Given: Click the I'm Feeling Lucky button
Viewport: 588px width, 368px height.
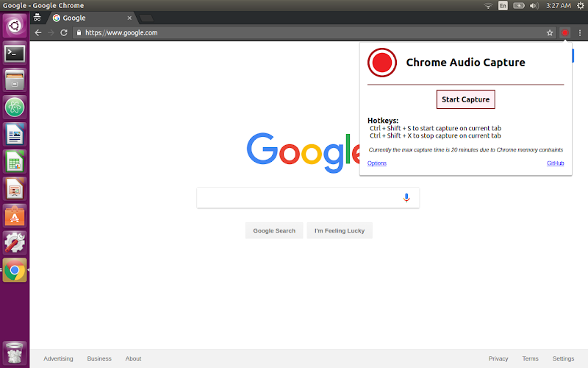Looking at the screenshot, I should [340, 230].
